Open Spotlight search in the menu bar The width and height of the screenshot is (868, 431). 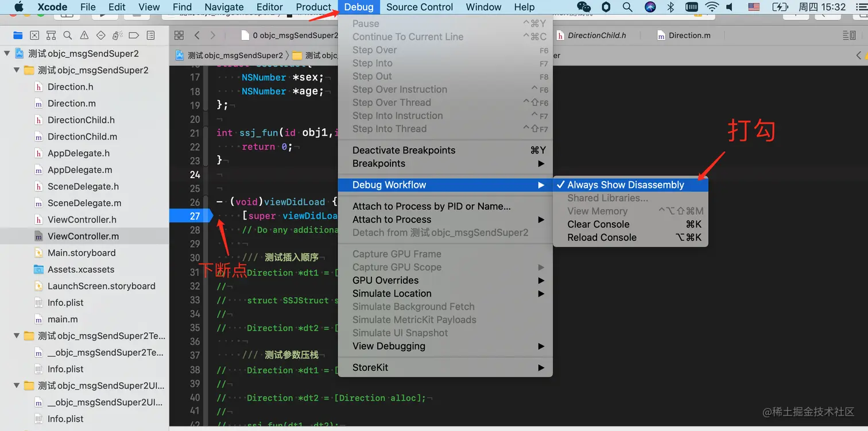pyautogui.click(x=627, y=7)
